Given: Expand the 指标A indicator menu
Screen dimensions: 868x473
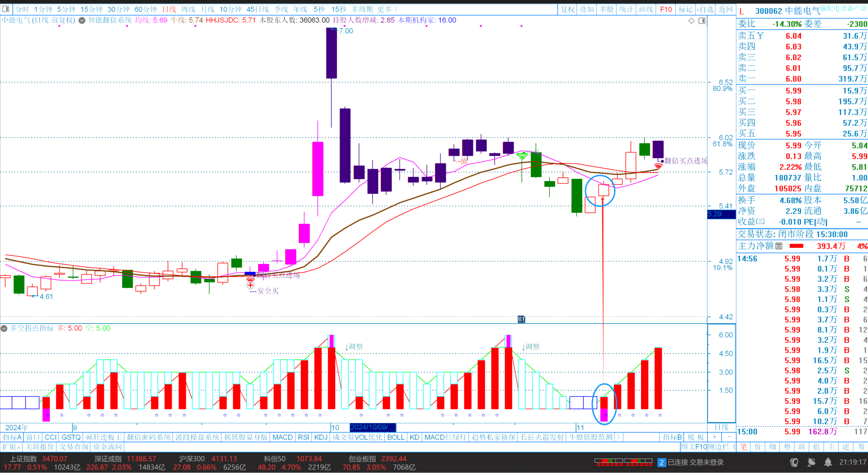Looking at the screenshot, I should pos(12,437).
